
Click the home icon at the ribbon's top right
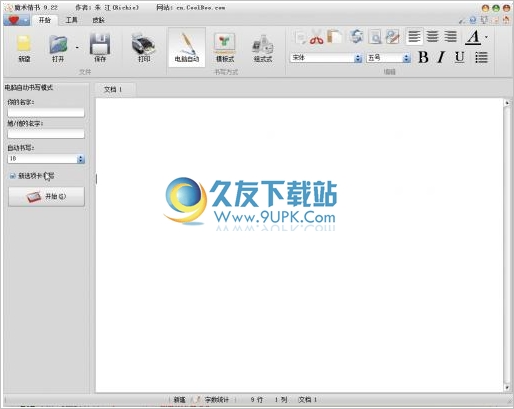pos(506,20)
